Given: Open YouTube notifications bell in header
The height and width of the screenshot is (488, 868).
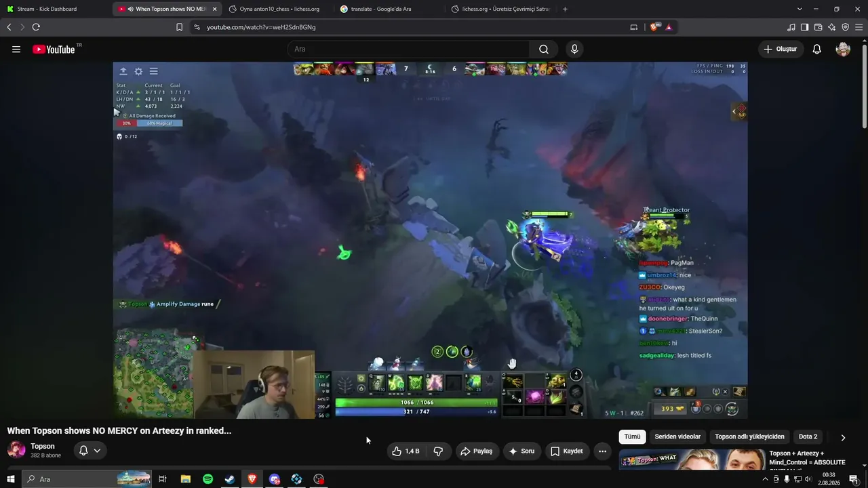Looking at the screenshot, I should click(817, 49).
